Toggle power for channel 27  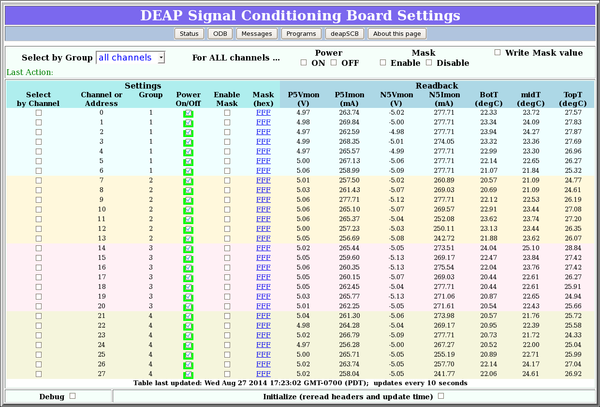[188, 375]
